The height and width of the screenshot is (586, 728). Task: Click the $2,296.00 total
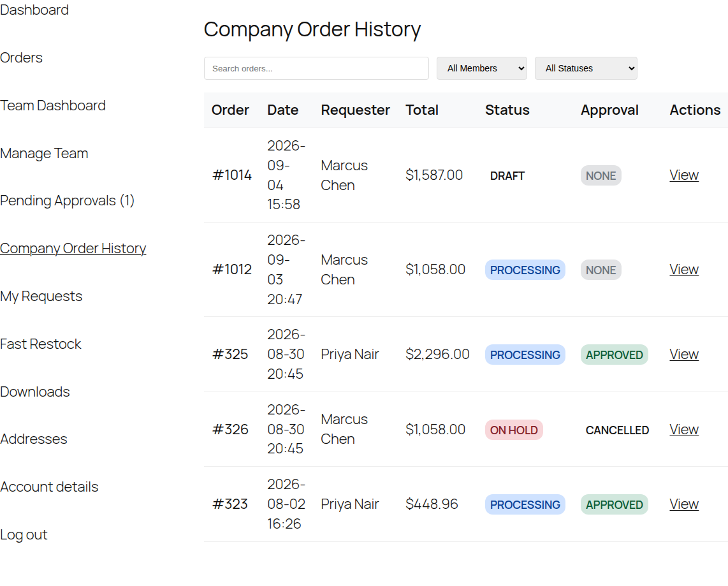point(437,355)
